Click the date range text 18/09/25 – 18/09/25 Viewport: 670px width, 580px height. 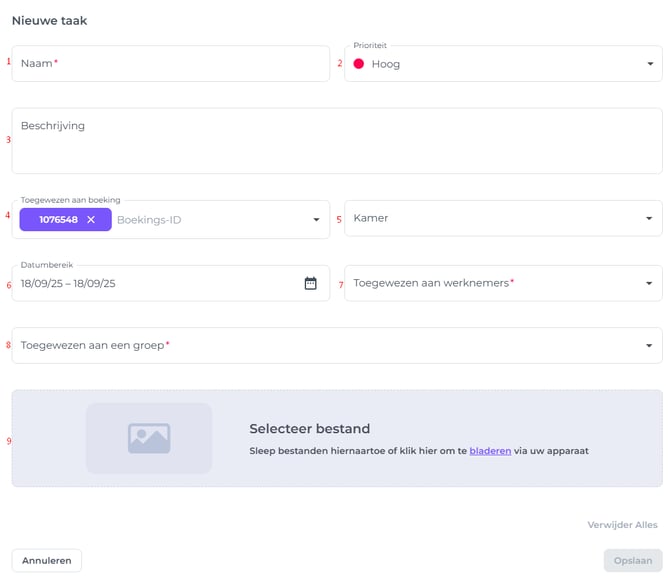point(68,284)
